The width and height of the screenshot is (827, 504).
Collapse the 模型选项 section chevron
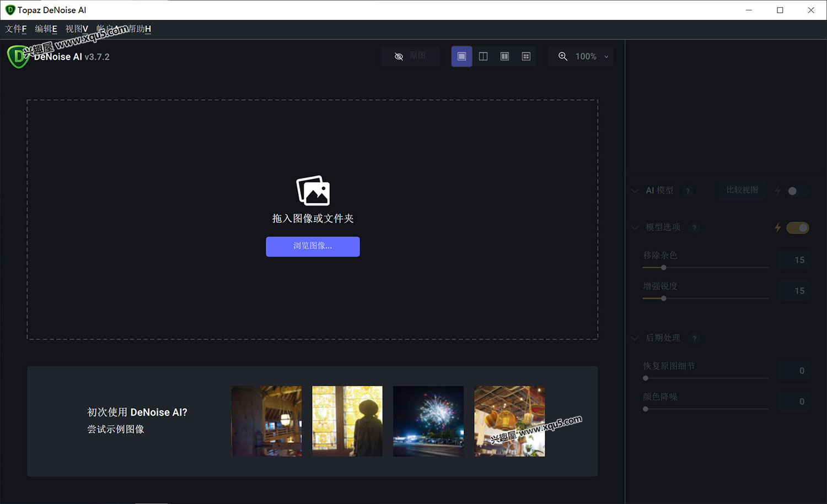pos(635,227)
